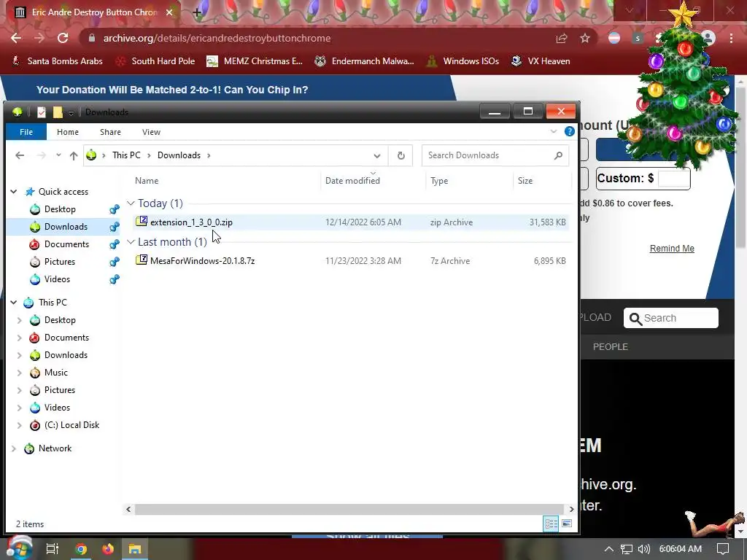Click the New folder quick access icon
The width and height of the screenshot is (747, 560).
click(58, 112)
